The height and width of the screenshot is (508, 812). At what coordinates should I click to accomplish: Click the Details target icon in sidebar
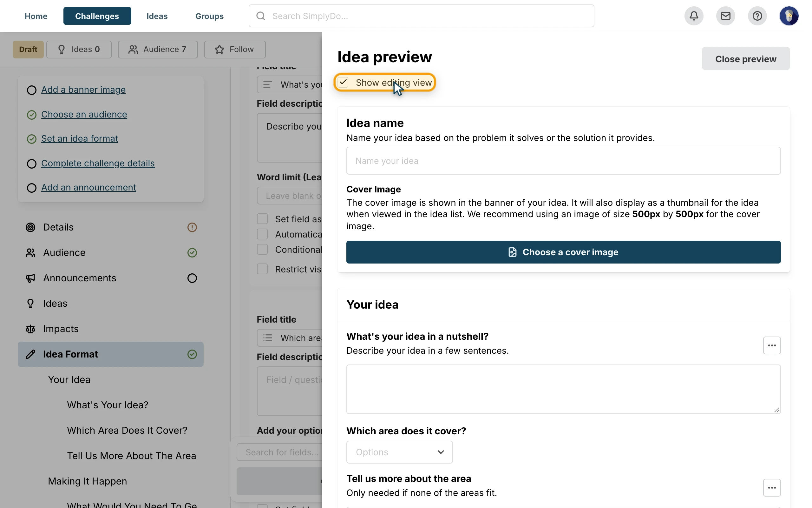(x=30, y=227)
